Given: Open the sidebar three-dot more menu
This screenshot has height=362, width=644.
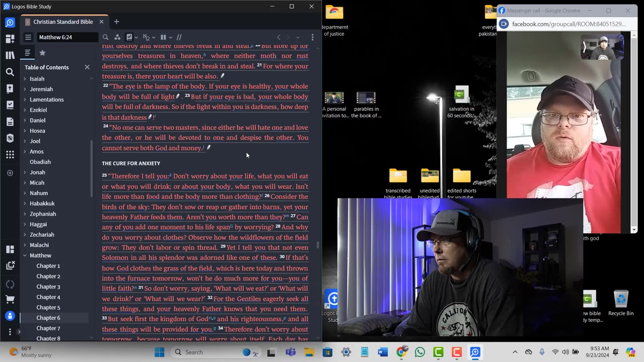Looking at the screenshot, I should point(10,332).
